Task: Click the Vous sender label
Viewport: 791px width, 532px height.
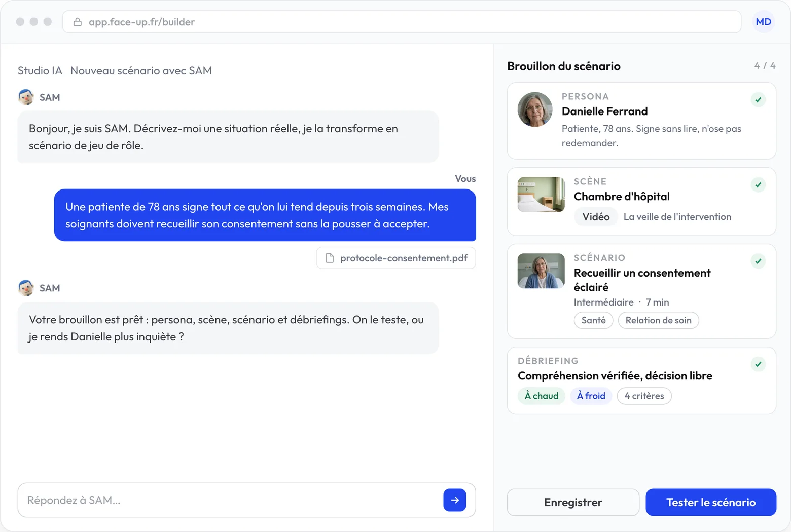Action: coord(465,179)
